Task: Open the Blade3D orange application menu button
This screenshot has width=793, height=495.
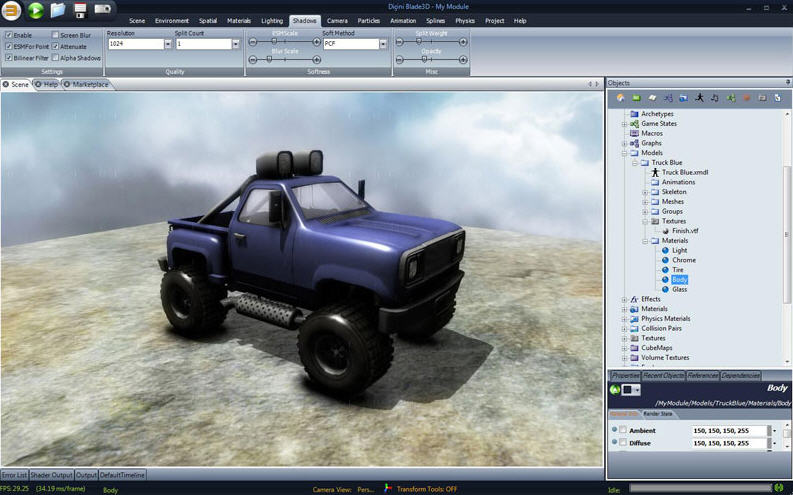Action: tap(11, 11)
